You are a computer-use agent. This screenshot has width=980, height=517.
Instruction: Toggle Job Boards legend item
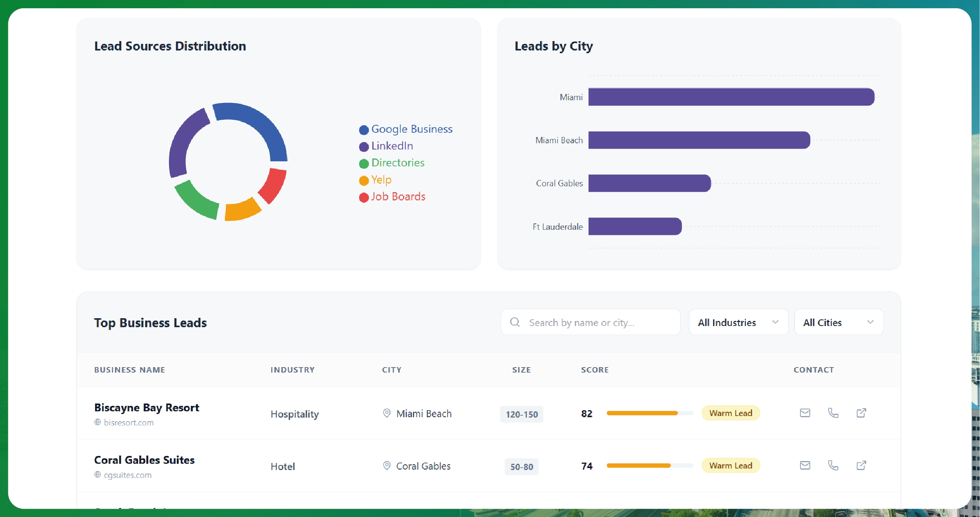pyautogui.click(x=392, y=196)
